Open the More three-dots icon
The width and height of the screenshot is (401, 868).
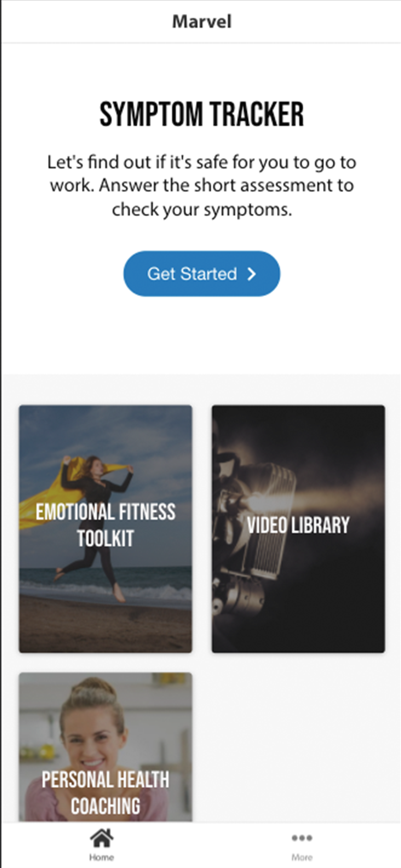coord(302,838)
